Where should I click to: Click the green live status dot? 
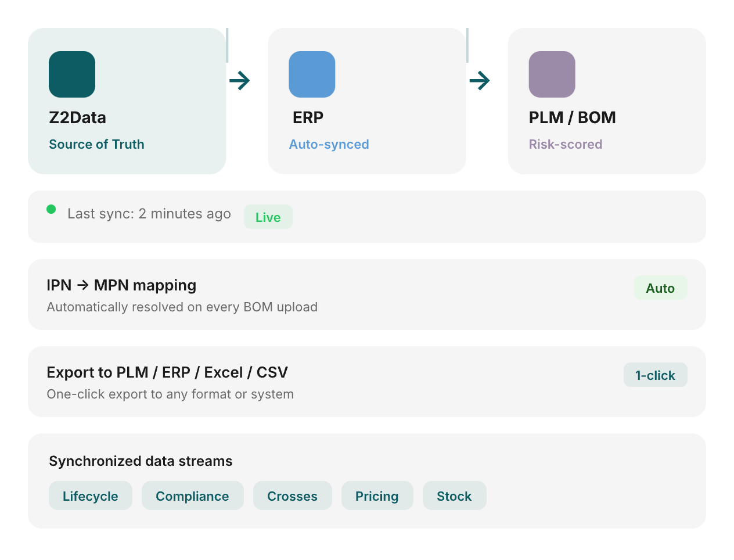(51, 209)
